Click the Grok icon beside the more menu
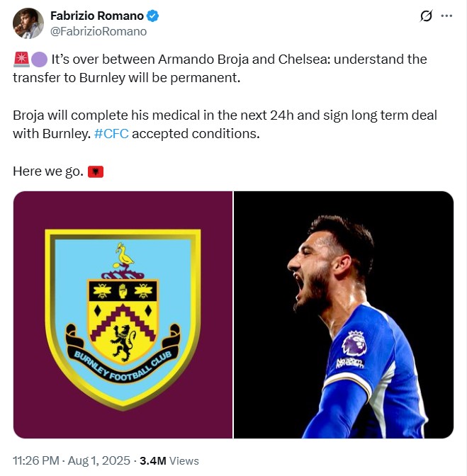 [x=426, y=16]
